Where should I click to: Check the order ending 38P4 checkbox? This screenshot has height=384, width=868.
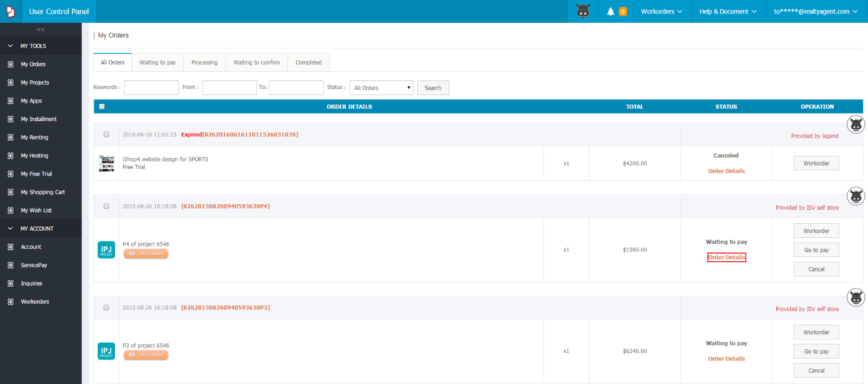pyautogui.click(x=106, y=206)
